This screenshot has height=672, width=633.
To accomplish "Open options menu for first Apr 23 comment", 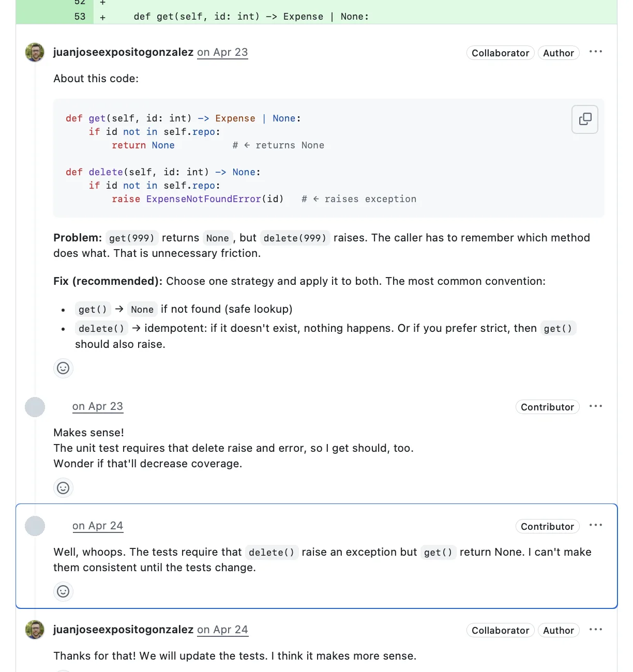I will pos(596,52).
